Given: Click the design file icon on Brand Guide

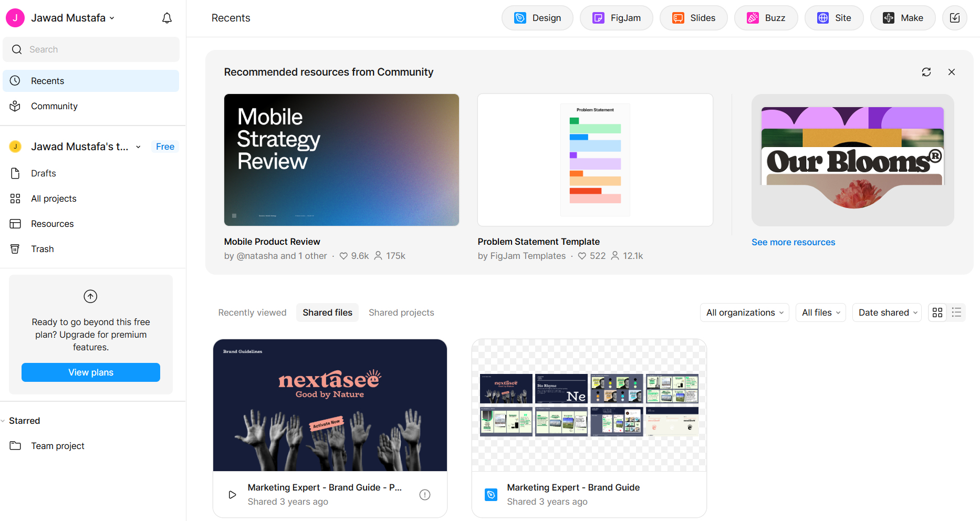Looking at the screenshot, I should point(491,495).
